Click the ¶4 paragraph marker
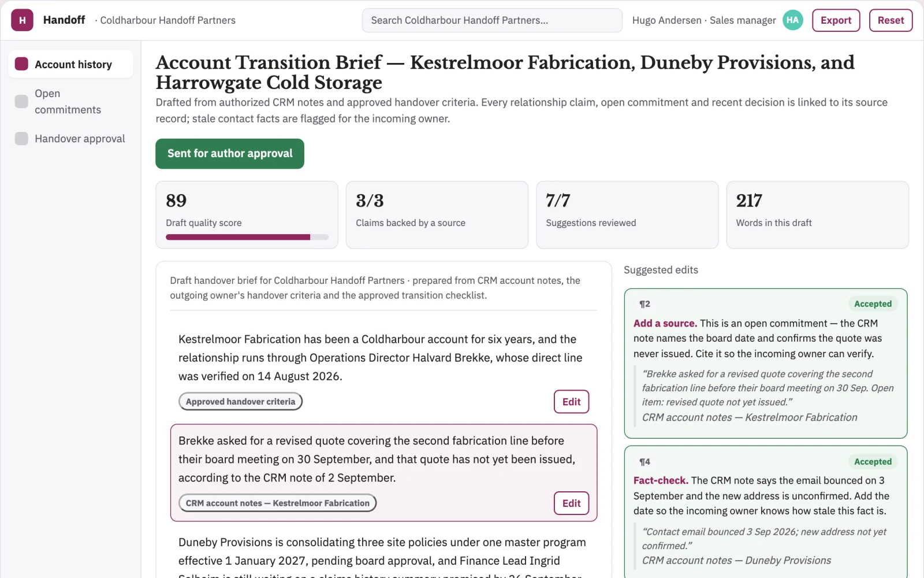 (x=644, y=462)
